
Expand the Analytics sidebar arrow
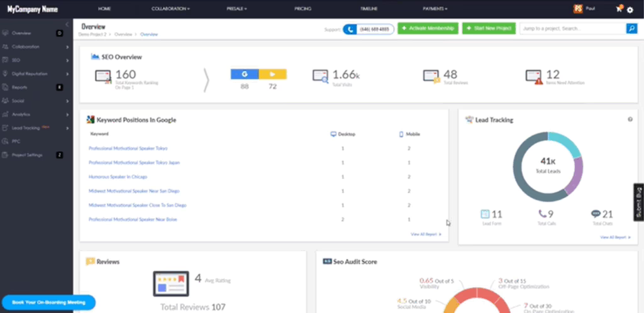coord(67,114)
